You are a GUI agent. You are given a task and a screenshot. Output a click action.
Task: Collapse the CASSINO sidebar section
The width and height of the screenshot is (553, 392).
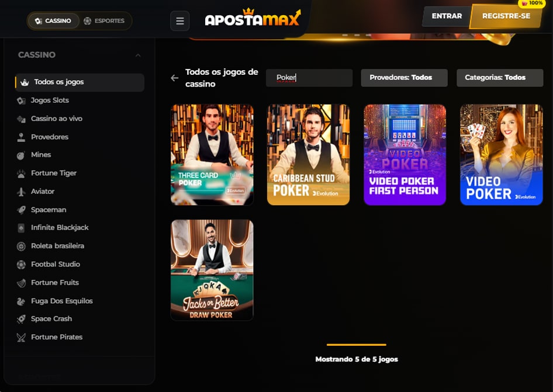tap(138, 55)
